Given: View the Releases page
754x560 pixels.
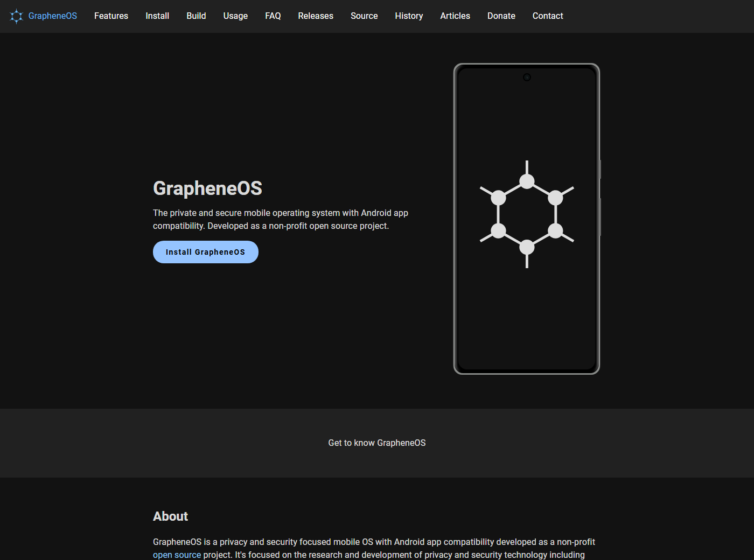Looking at the screenshot, I should 316,16.
